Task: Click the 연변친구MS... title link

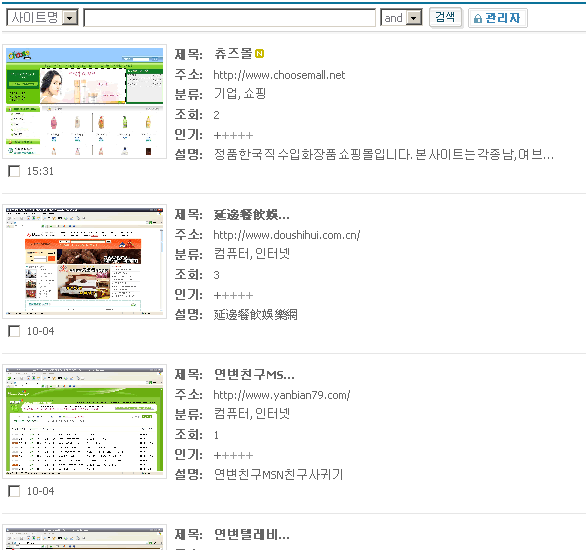Action: tap(254, 374)
